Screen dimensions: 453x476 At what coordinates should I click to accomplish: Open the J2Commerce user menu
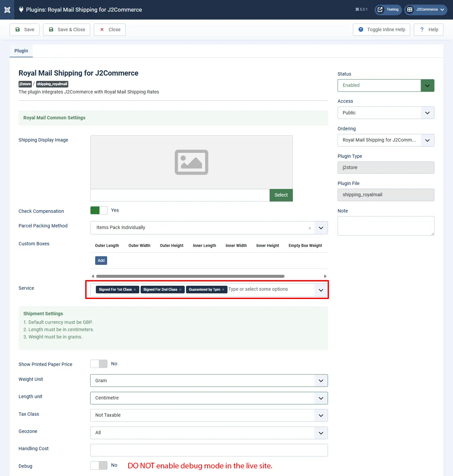point(426,10)
